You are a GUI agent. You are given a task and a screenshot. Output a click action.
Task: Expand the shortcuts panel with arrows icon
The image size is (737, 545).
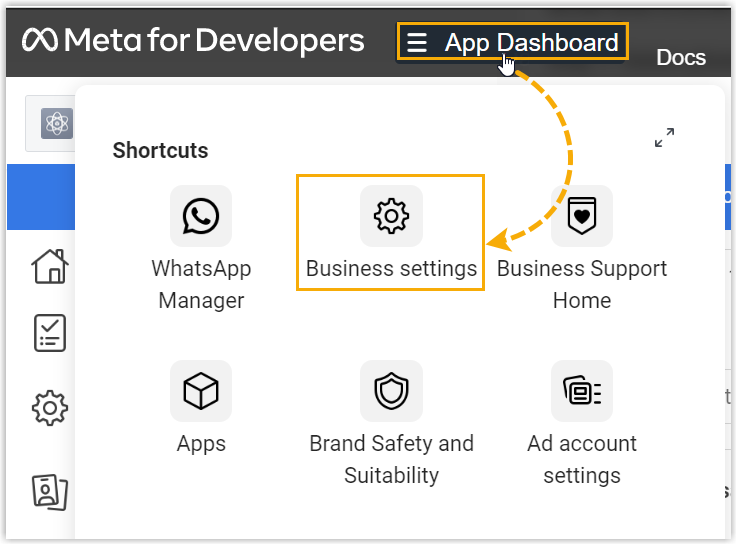pyautogui.click(x=664, y=138)
